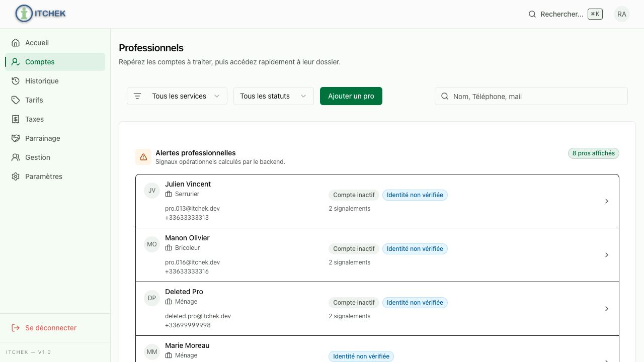Image resolution: width=644 pixels, height=362 pixels.
Task: Click email pro.016@itchek.dev
Action: (x=192, y=262)
